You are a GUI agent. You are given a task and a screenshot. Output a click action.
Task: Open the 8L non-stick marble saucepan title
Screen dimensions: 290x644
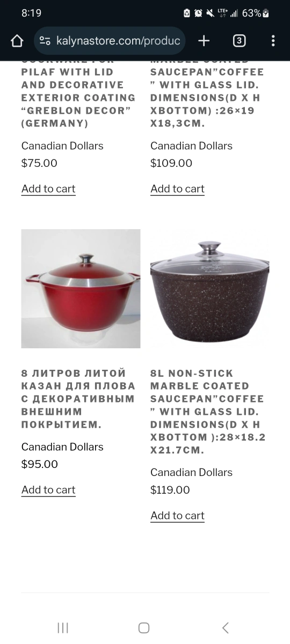(208, 412)
